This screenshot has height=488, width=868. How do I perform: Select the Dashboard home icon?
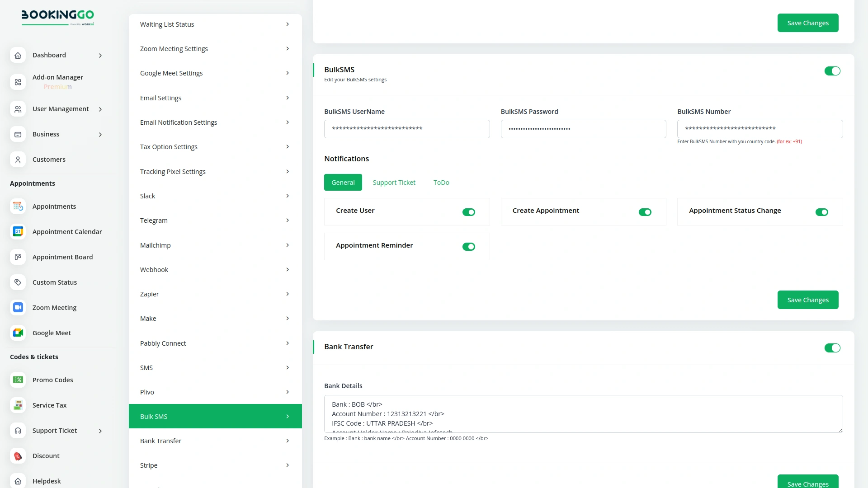click(18, 55)
